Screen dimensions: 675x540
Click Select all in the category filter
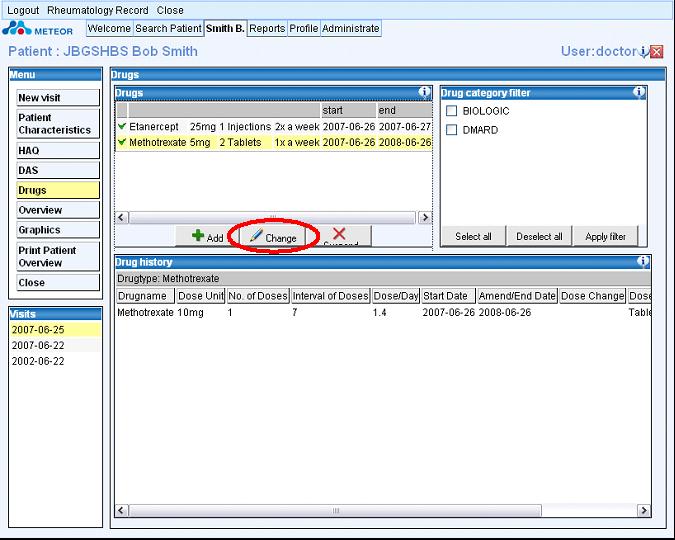coord(473,236)
